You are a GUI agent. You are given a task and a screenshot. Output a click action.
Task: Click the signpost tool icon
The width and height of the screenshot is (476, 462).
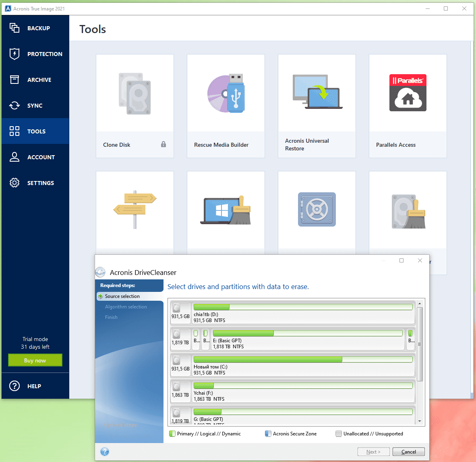[x=135, y=209]
